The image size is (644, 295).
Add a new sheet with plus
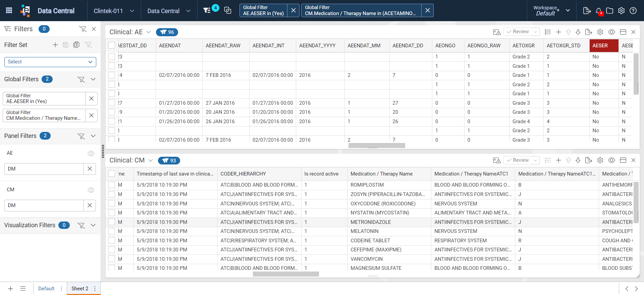coord(10,289)
